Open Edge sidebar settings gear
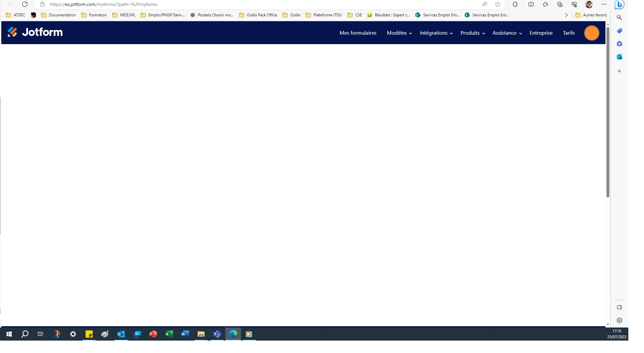 pos(619,320)
